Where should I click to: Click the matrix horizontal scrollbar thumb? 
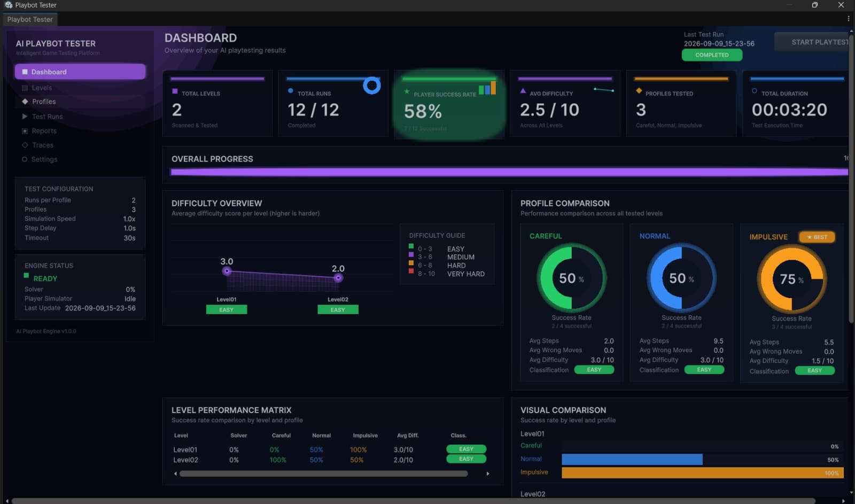coord(324,474)
